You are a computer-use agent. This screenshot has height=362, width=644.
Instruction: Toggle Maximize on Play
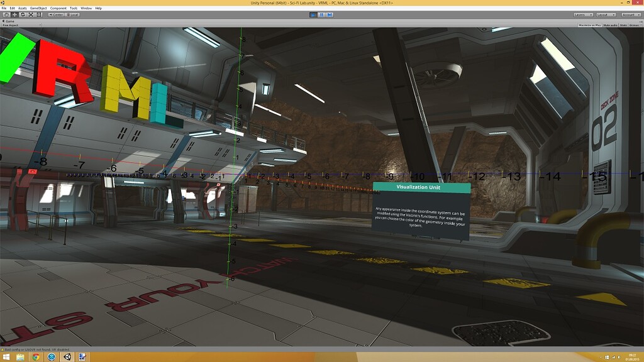pos(590,25)
